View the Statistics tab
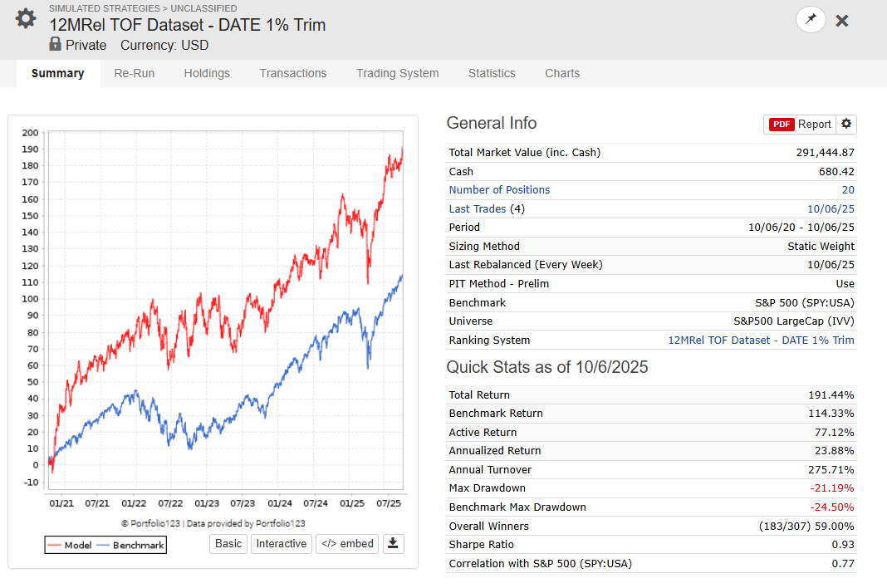887x588 pixels. click(492, 74)
